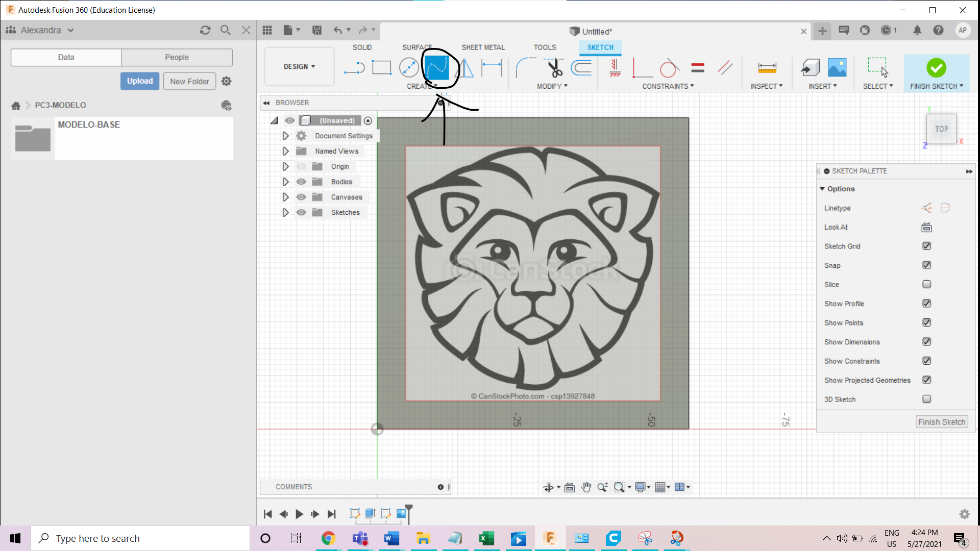This screenshot has height=551, width=980.
Task: Select the Circle sketch tool
Action: pyautogui.click(x=409, y=67)
